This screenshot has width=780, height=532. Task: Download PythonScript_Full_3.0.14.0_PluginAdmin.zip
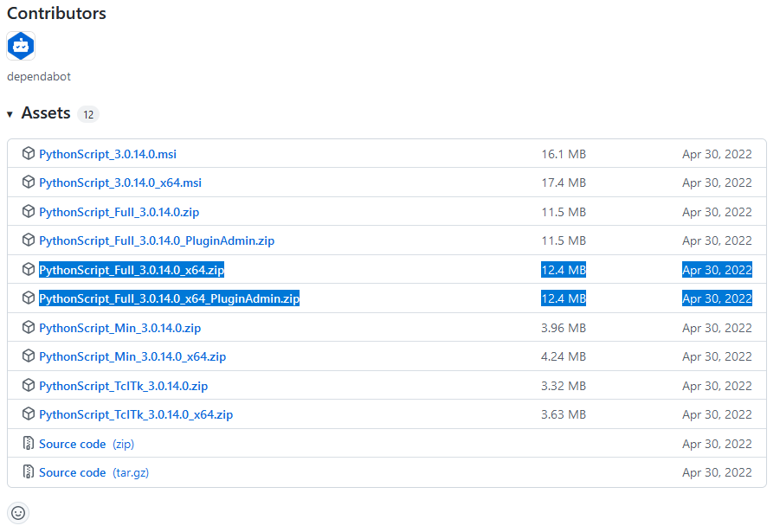pos(157,240)
